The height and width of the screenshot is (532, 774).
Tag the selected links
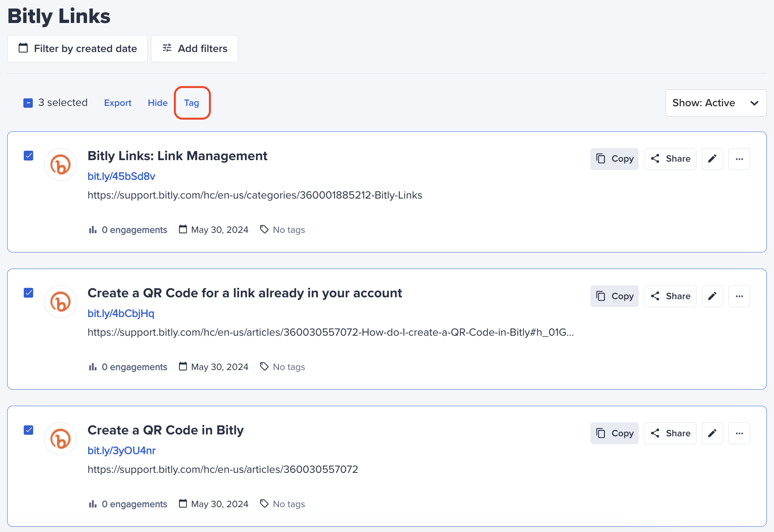191,103
